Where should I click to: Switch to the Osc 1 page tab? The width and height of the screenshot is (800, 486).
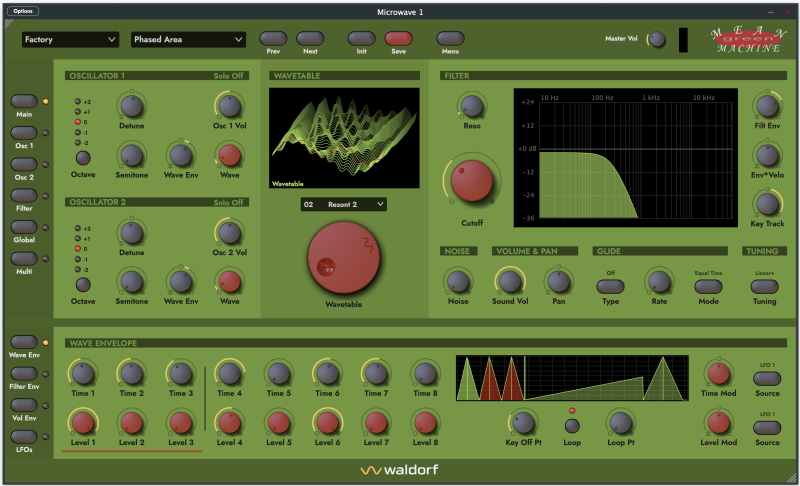pyautogui.click(x=24, y=133)
